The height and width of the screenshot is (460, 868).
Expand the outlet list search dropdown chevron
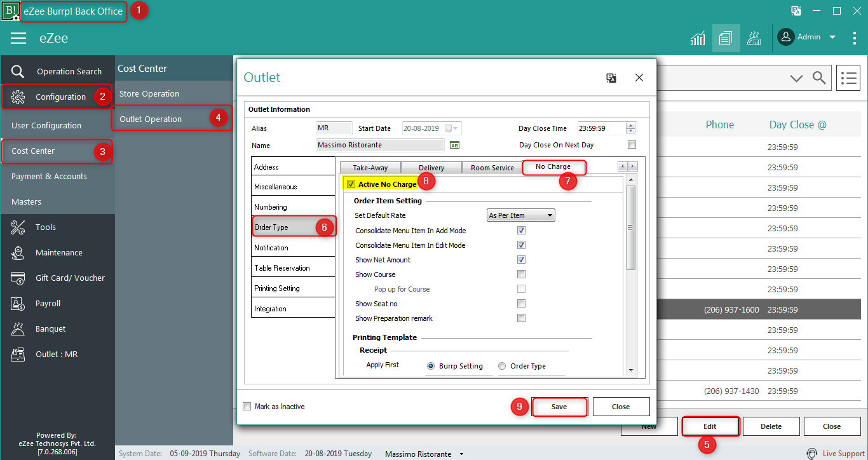(796, 78)
